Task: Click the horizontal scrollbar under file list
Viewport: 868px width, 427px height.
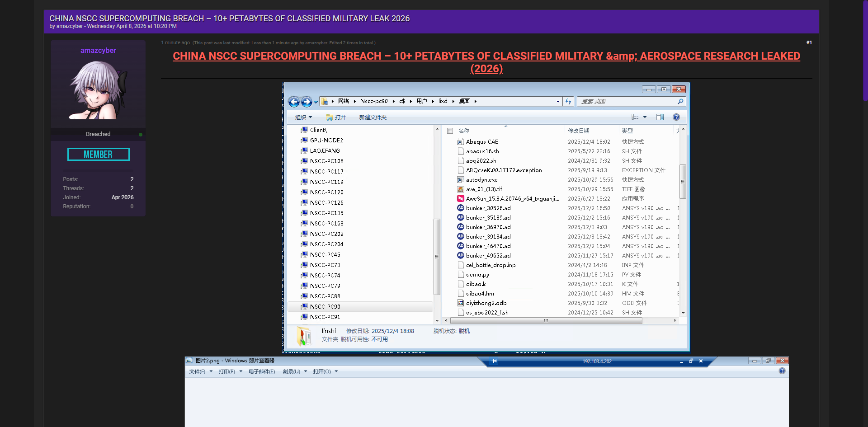Action: coord(546,320)
